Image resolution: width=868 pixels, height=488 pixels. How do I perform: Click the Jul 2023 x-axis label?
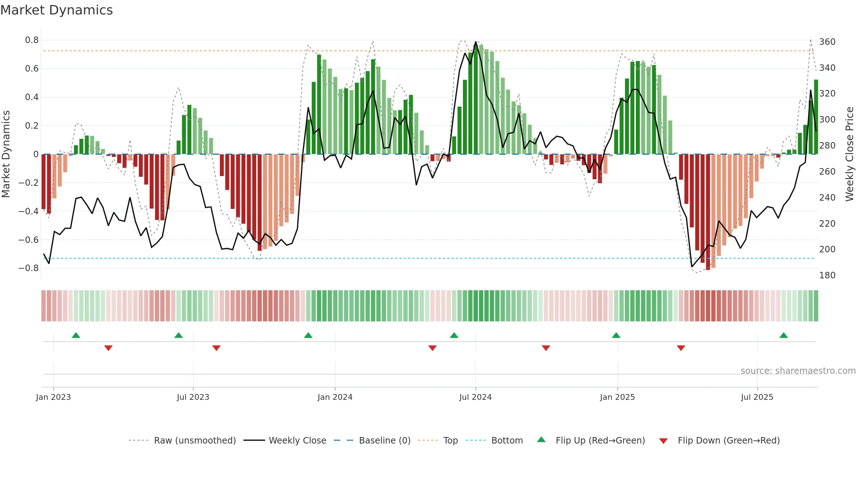pos(193,397)
